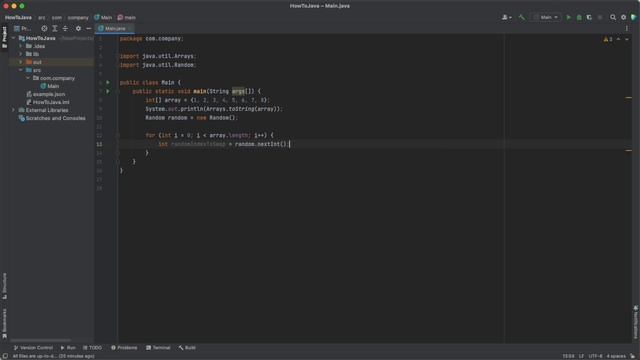
Task: Run with coverage icon in toolbar
Action: [x=589, y=18]
